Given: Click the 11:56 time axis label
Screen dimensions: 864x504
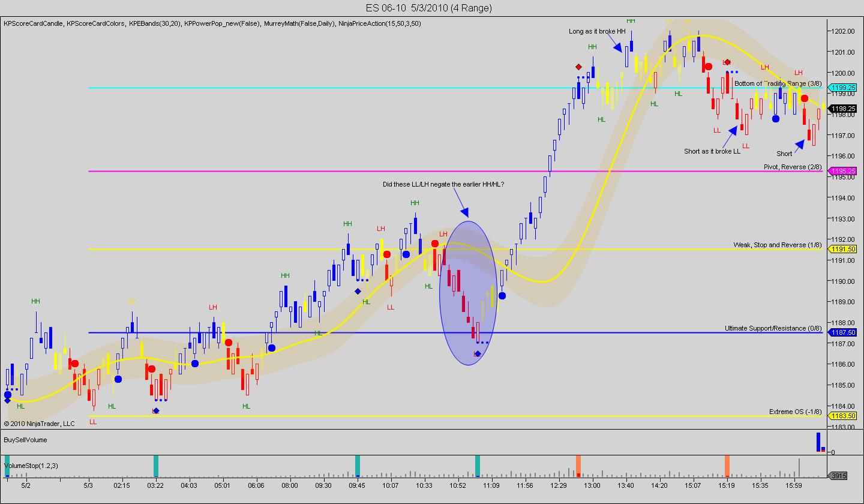Looking at the screenshot, I should [525, 485].
